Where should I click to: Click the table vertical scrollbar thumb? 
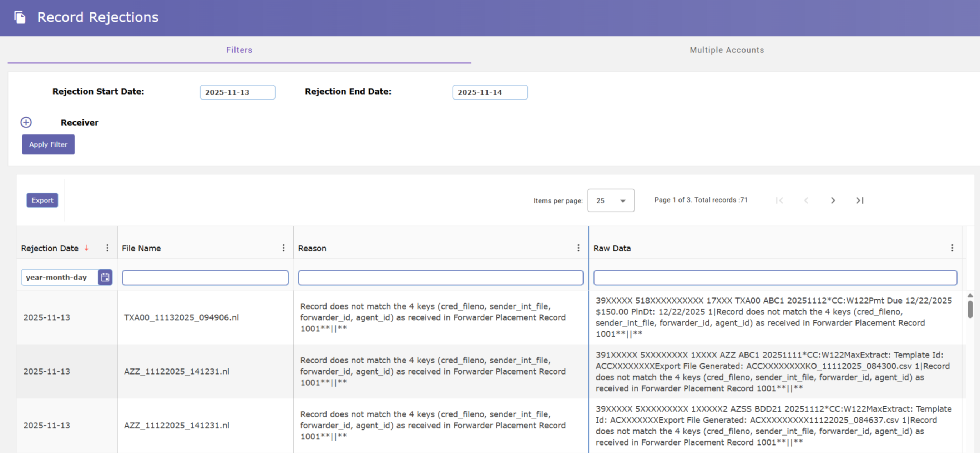pyautogui.click(x=970, y=309)
